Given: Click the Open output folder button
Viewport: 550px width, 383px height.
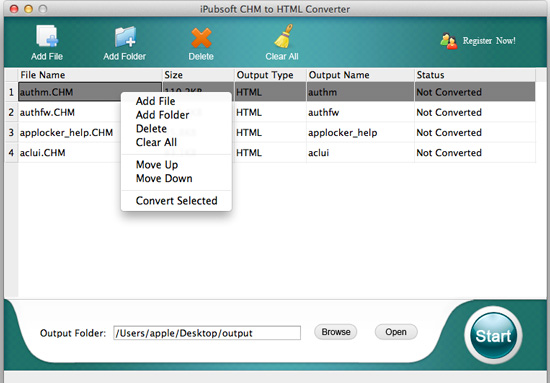Looking at the screenshot, I should coord(396,332).
